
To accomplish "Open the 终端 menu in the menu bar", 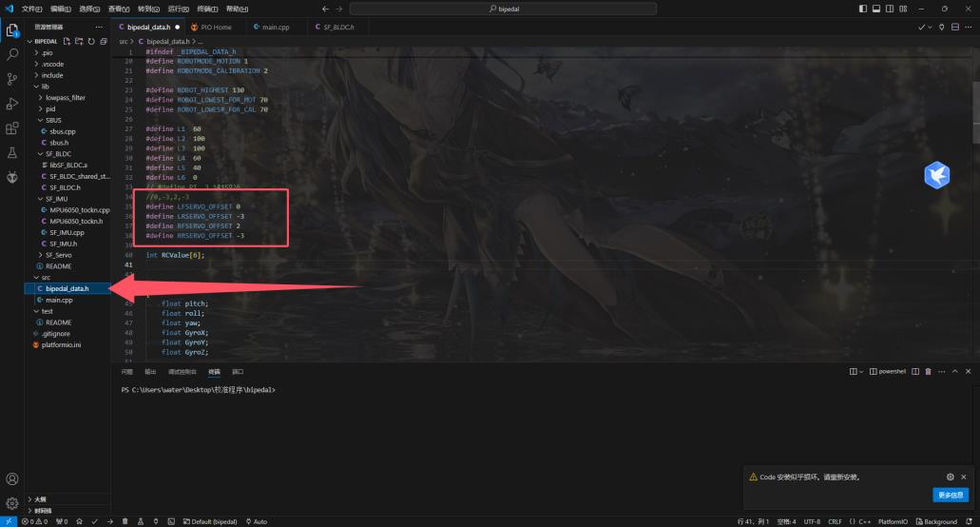I will pyautogui.click(x=206, y=9).
